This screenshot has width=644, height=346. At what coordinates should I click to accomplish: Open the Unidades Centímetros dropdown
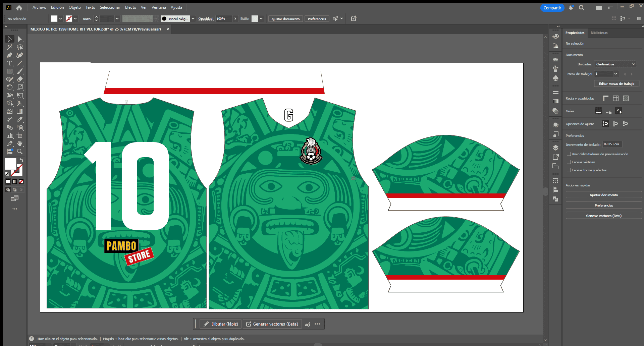coord(615,64)
